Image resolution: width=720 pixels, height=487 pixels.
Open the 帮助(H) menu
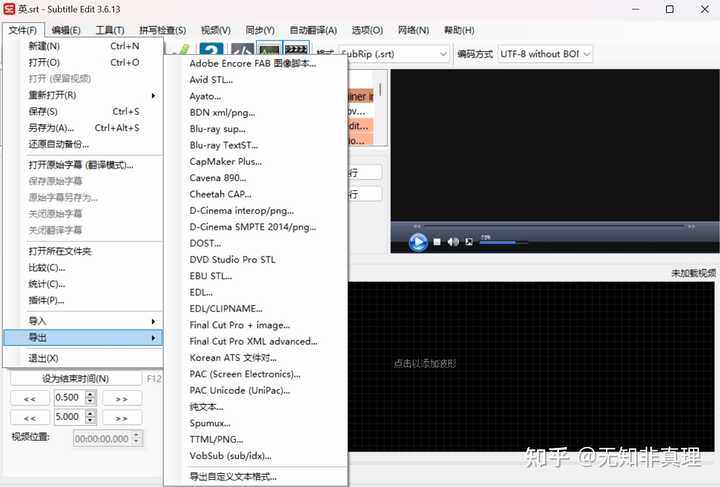tap(459, 30)
